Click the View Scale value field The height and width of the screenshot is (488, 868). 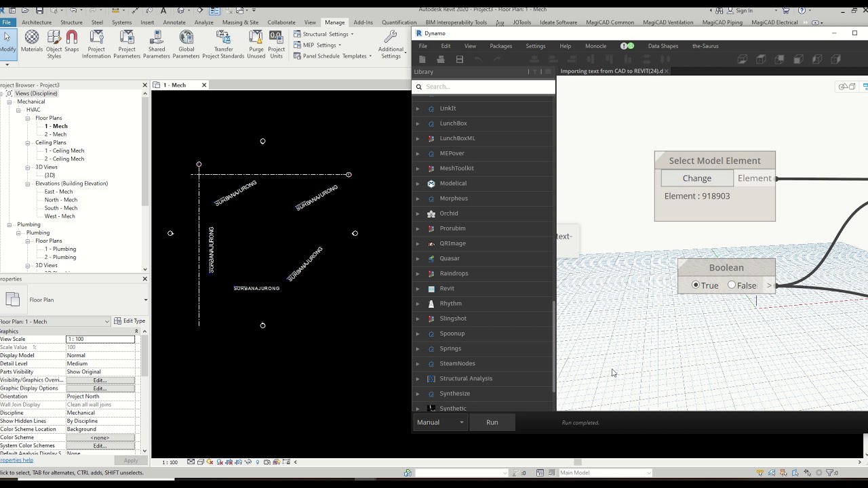(100, 339)
